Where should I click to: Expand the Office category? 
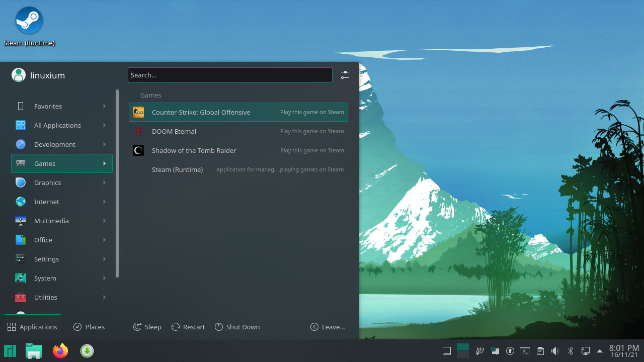click(62, 240)
